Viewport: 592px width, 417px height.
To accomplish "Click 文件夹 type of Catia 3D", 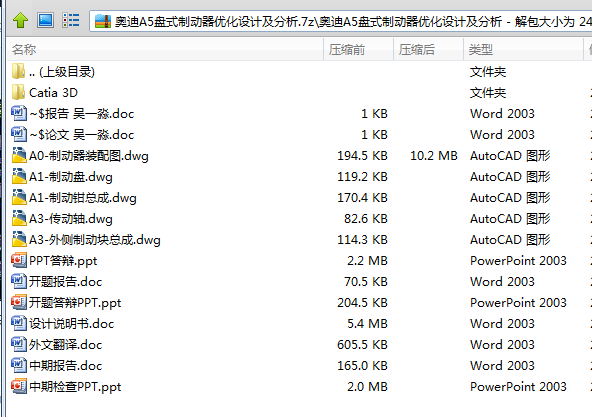I will point(488,93).
